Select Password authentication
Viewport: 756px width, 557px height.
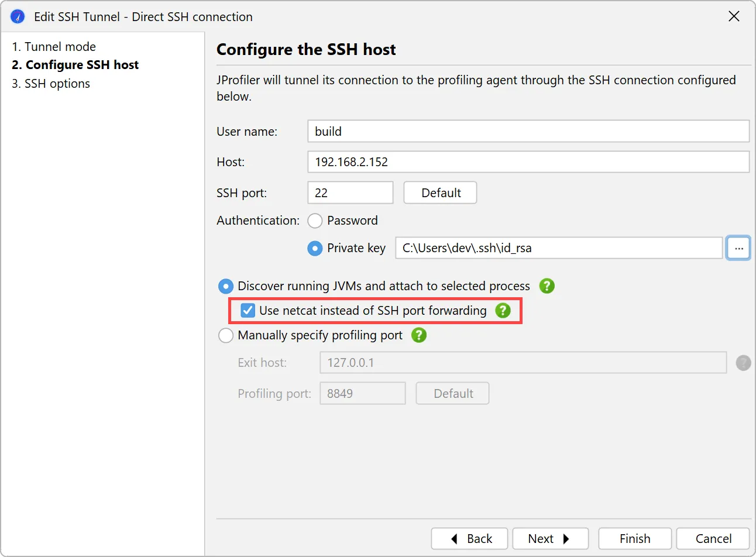pos(315,221)
